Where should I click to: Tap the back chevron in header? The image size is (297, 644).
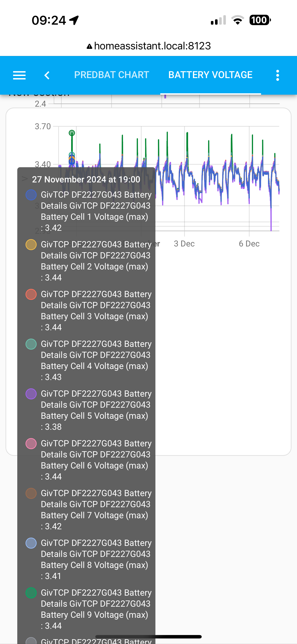47,75
